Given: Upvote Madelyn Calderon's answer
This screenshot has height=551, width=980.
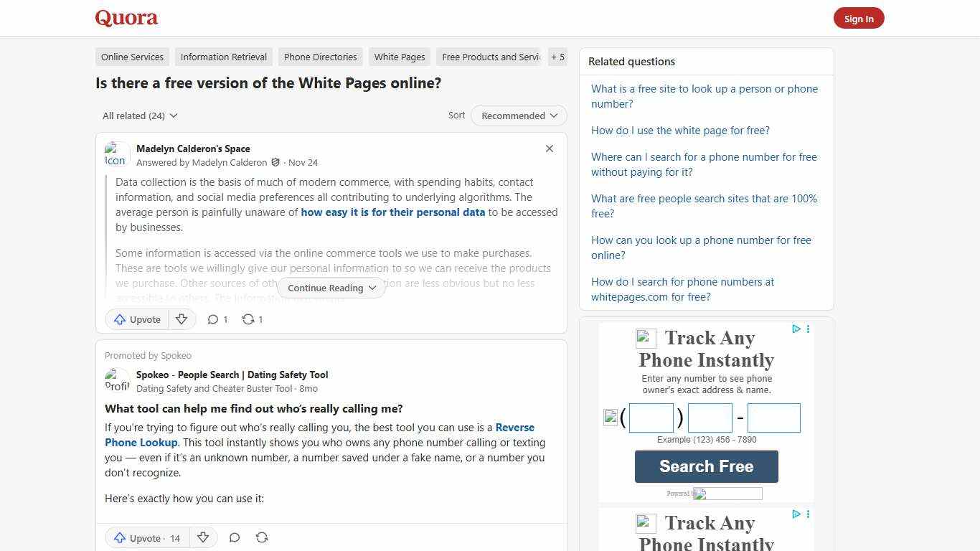Looking at the screenshot, I should pos(136,319).
